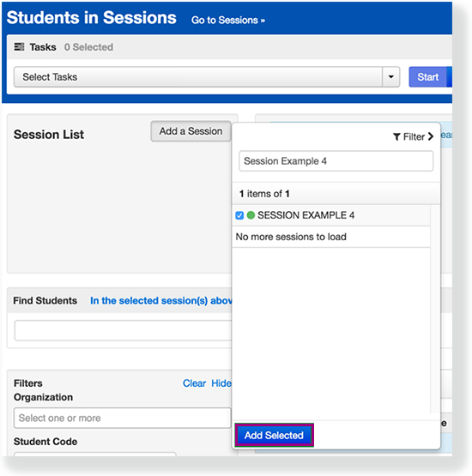Open the Select Tasks dropdown arrow
The image size is (472, 476).
[x=391, y=77]
